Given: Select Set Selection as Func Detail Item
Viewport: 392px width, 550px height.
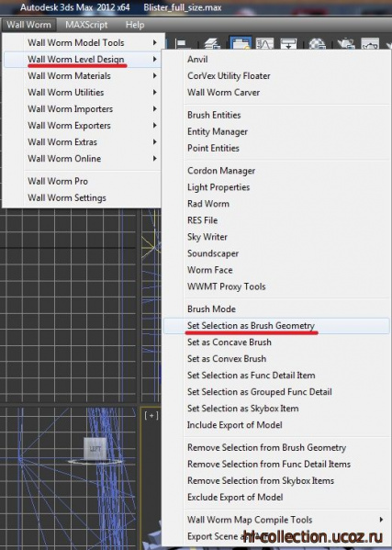Looking at the screenshot, I should 251,375.
